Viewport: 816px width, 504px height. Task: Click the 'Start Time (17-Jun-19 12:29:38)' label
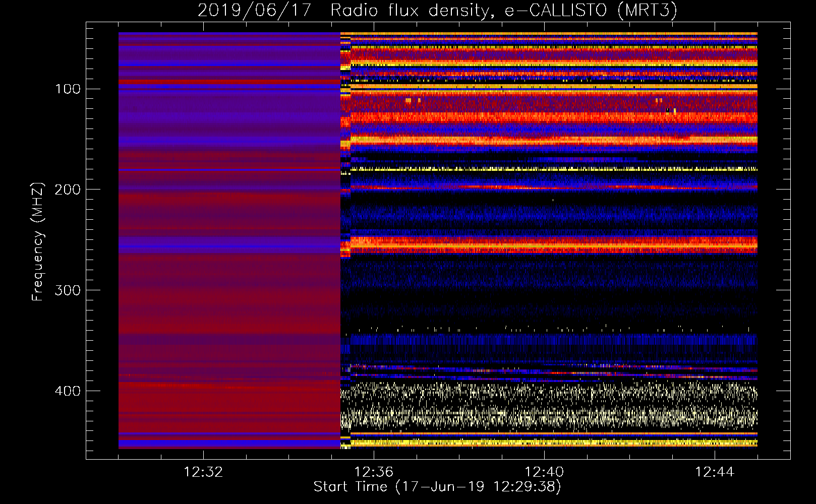pyautogui.click(x=437, y=487)
